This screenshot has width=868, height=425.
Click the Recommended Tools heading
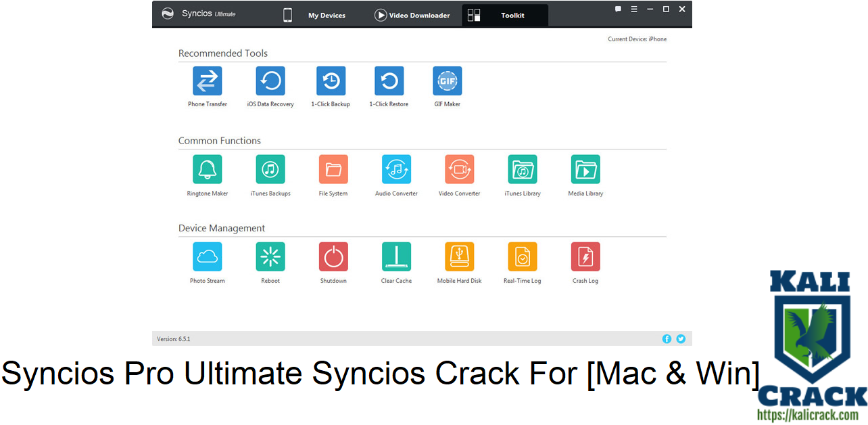(x=223, y=53)
